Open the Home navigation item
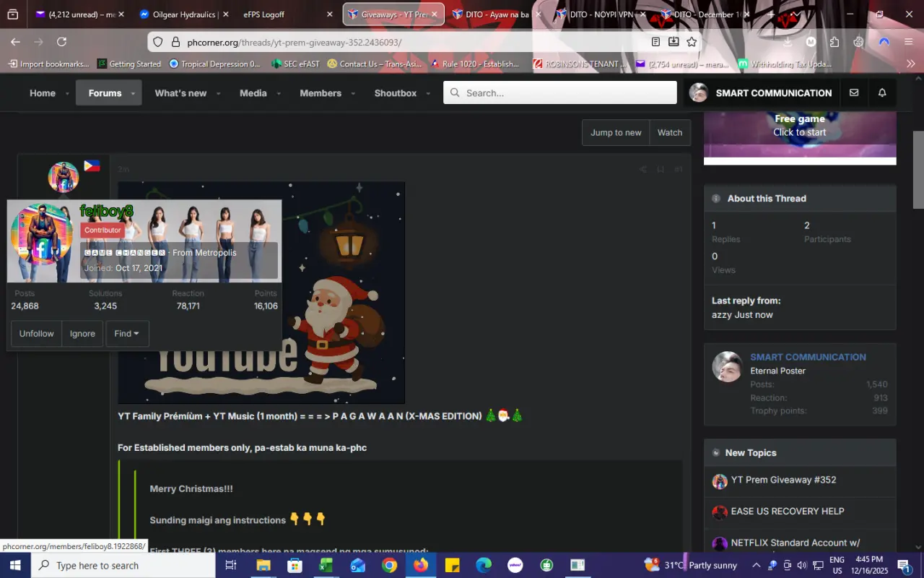Screen dimensions: 924x578 pyautogui.click(x=43, y=92)
